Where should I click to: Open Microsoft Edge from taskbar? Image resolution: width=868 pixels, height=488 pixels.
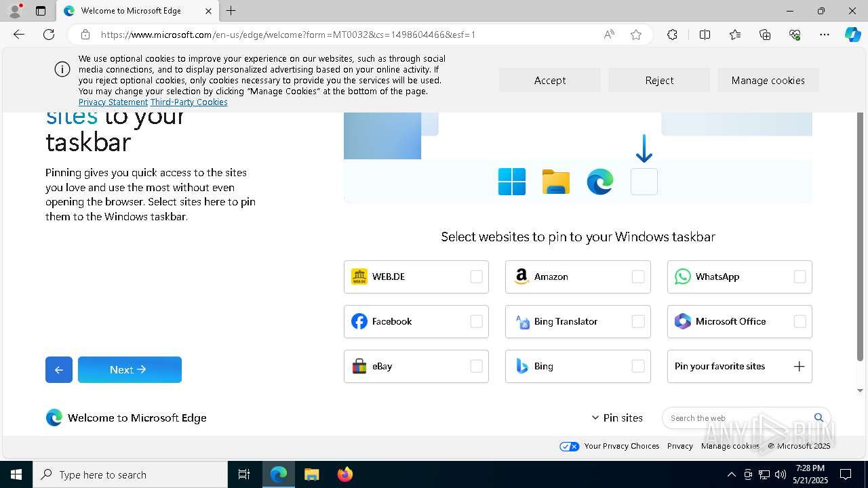point(279,474)
